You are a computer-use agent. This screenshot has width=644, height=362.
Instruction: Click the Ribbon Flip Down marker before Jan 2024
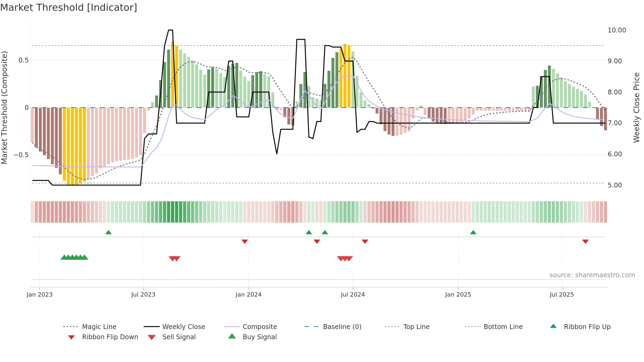click(x=245, y=242)
